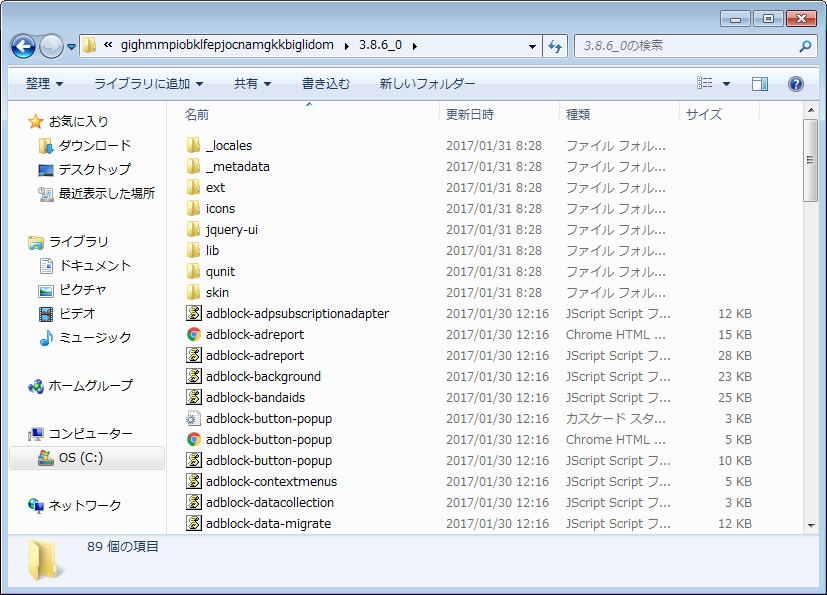
Task: Open the ドキュメント library
Action: coord(95,265)
